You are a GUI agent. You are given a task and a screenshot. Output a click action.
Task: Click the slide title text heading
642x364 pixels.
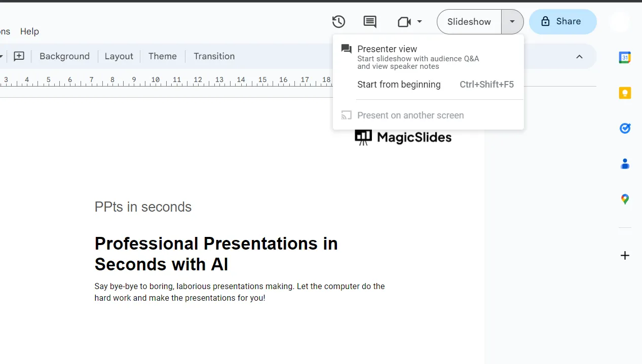coord(216,254)
